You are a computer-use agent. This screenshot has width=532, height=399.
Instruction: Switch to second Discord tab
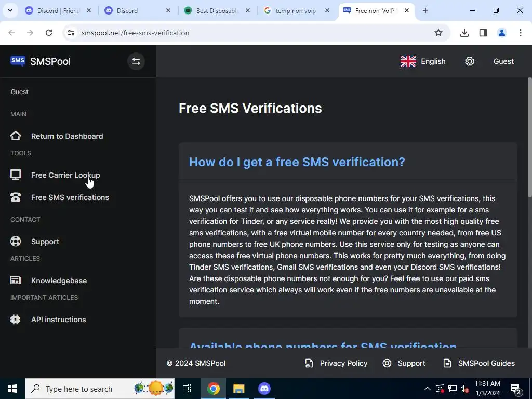(x=137, y=10)
